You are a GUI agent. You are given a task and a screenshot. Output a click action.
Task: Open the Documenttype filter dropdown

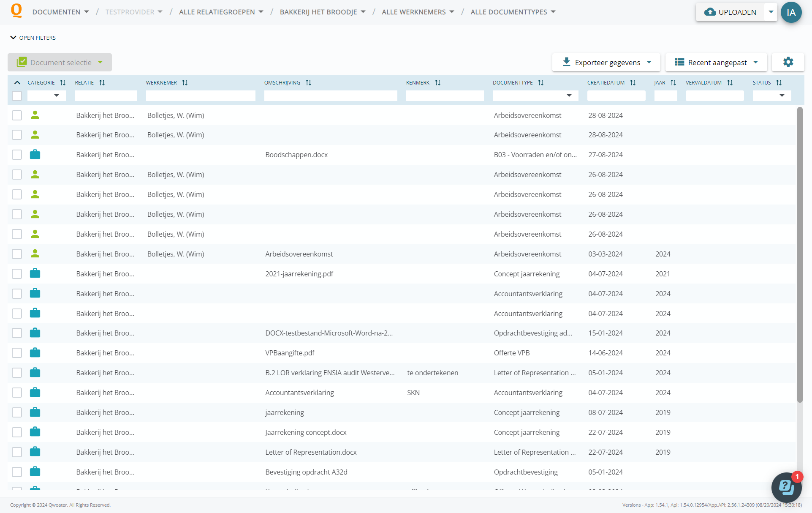(535, 96)
